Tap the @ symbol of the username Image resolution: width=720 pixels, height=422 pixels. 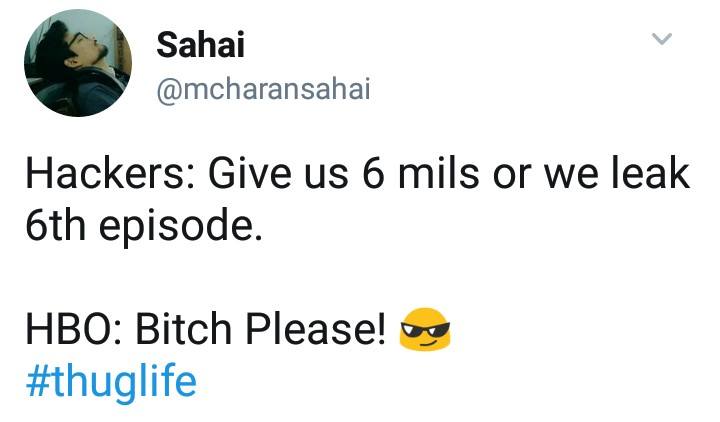pos(169,90)
